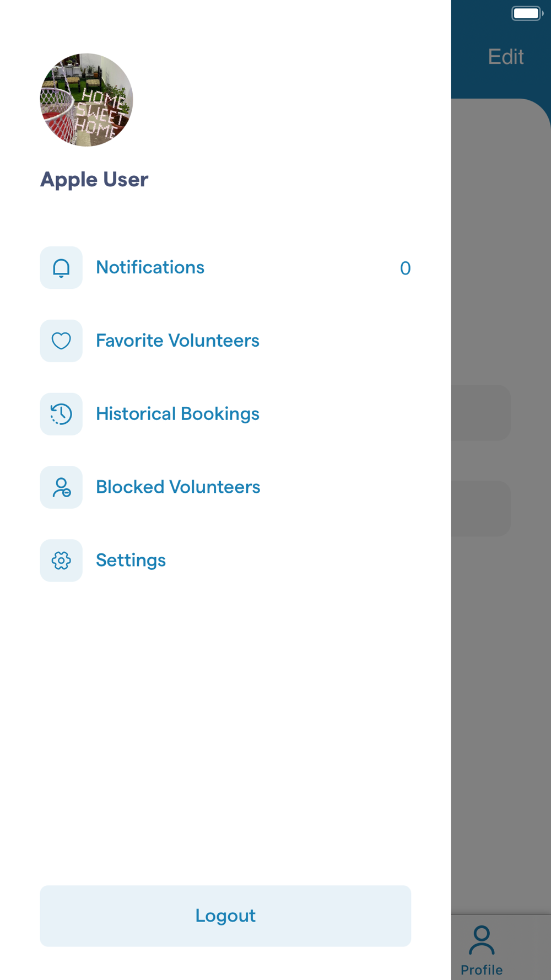Tap the lower dimmed card behind drawer
The image size is (551, 980).
481,509
